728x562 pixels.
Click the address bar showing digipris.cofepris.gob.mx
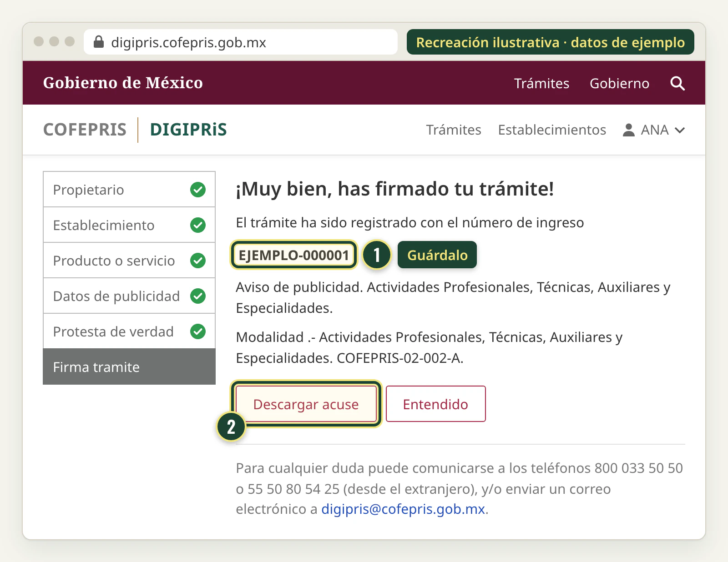[241, 42]
